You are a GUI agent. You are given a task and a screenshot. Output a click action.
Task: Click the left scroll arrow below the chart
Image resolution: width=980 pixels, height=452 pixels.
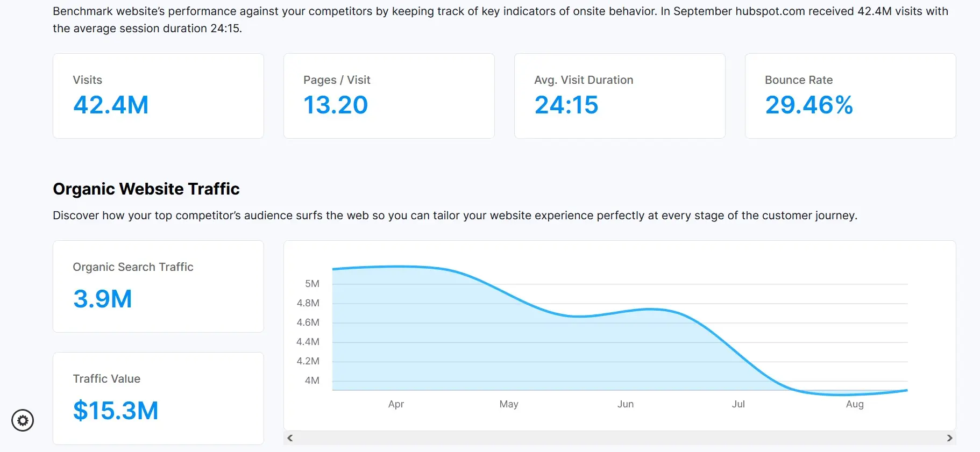(x=289, y=438)
